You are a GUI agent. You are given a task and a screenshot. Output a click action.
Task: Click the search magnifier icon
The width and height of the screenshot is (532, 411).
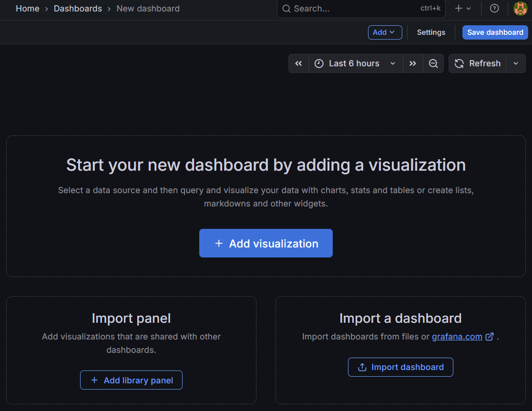286,9
